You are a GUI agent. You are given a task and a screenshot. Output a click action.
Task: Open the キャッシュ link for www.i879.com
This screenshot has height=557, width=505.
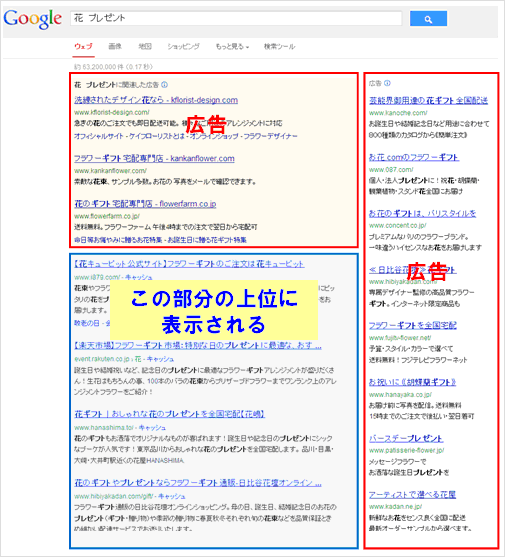139,277
